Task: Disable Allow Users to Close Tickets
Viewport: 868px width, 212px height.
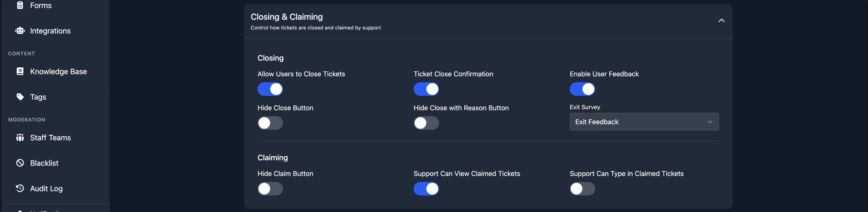Action: click(270, 89)
